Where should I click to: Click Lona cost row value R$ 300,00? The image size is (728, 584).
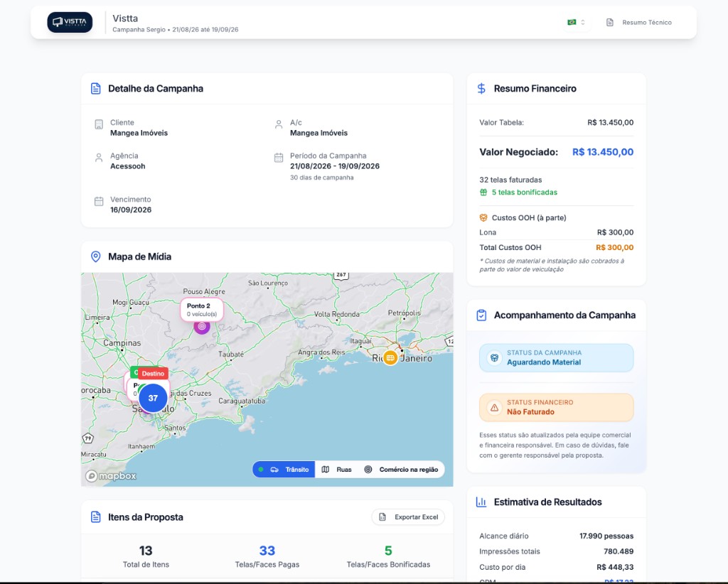(x=615, y=232)
